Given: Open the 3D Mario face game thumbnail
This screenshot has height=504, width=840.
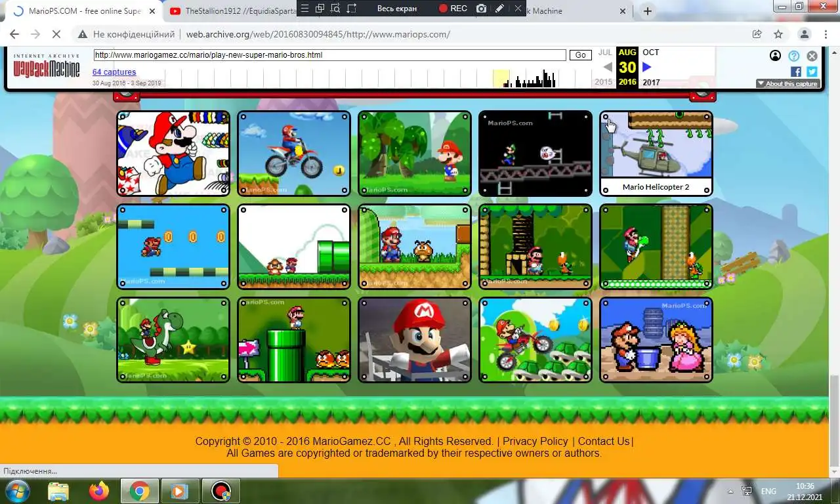Looking at the screenshot, I should pyautogui.click(x=415, y=340).
